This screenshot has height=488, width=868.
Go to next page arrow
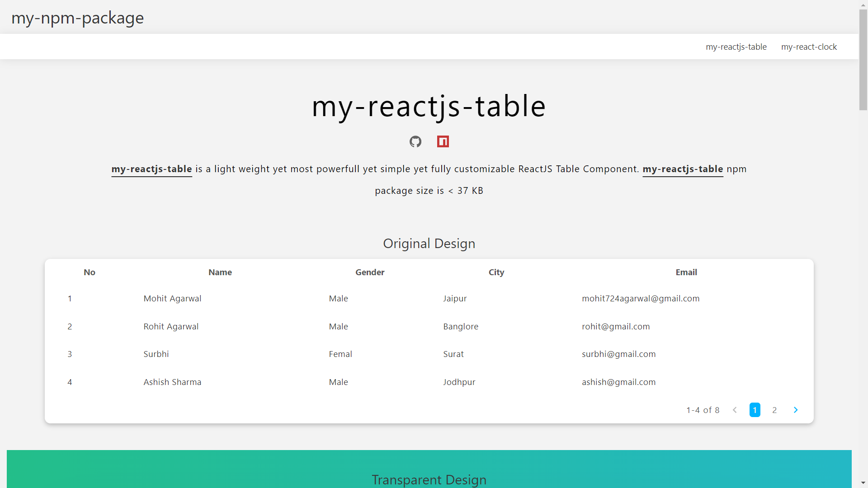(x=796, y=410)
